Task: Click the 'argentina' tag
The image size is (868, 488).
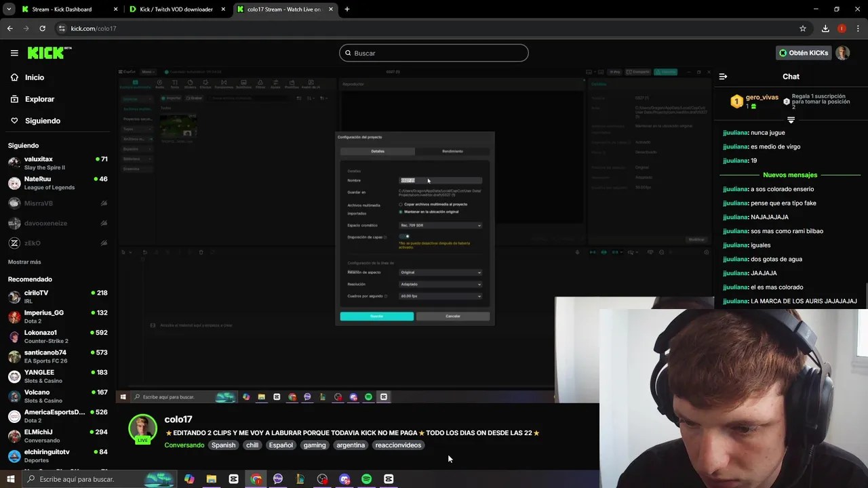Action: [x=351, y=445]
